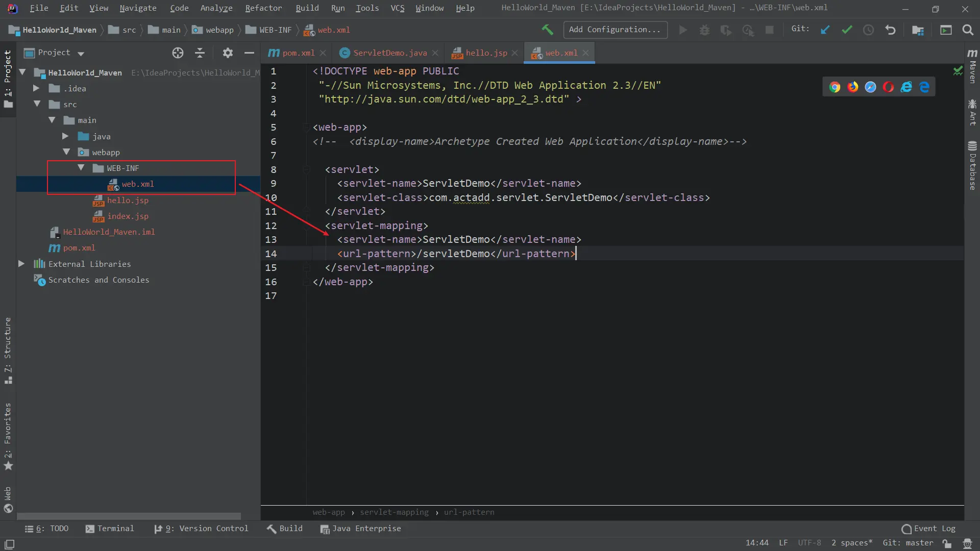Expand External Libraries node
This screenshot has height=551, width=980.
[21, 264]
